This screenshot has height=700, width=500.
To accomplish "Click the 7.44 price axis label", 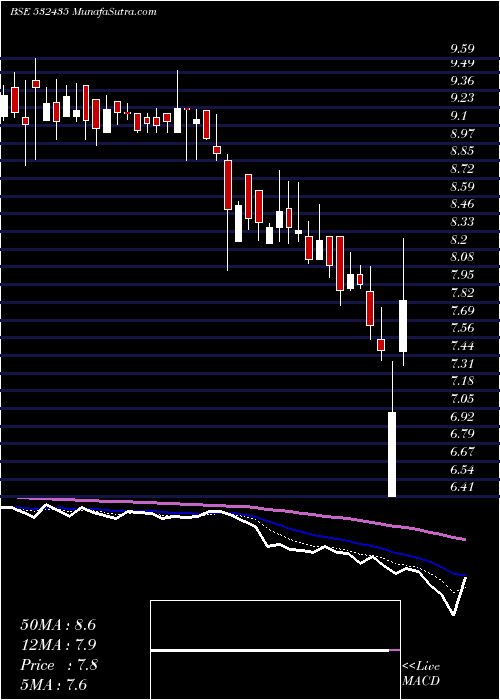I will coord(462,346).
